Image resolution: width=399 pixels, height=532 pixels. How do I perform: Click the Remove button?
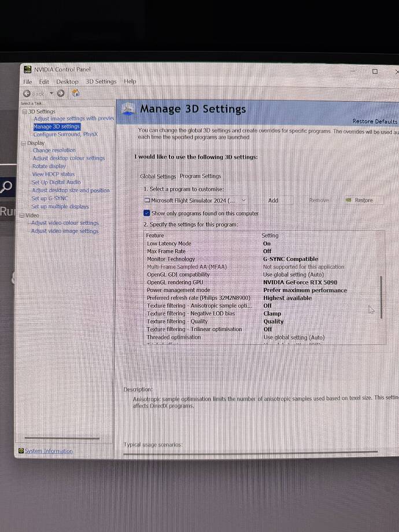tap(319, 200)
